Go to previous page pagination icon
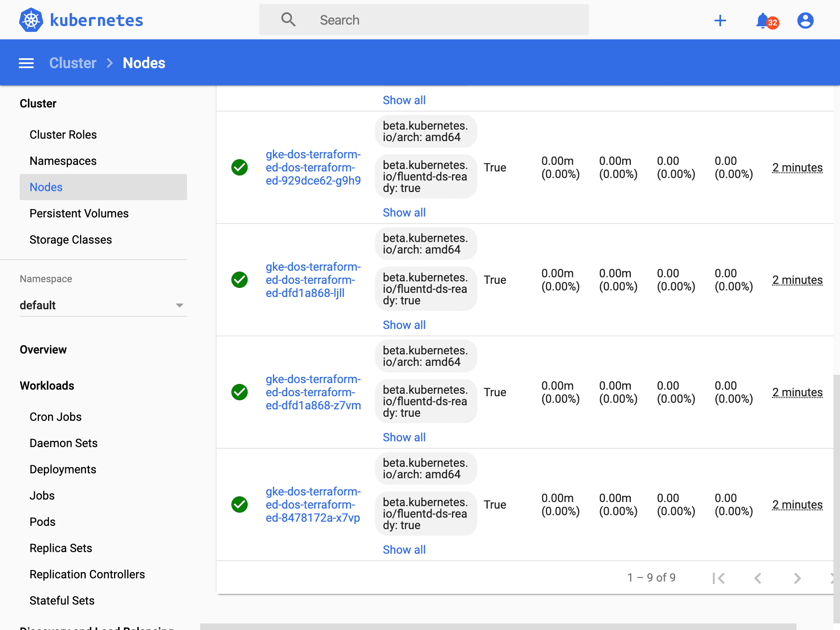Viewport: 840px width, 630px height. pyautogui.click(x=758, y=578)
